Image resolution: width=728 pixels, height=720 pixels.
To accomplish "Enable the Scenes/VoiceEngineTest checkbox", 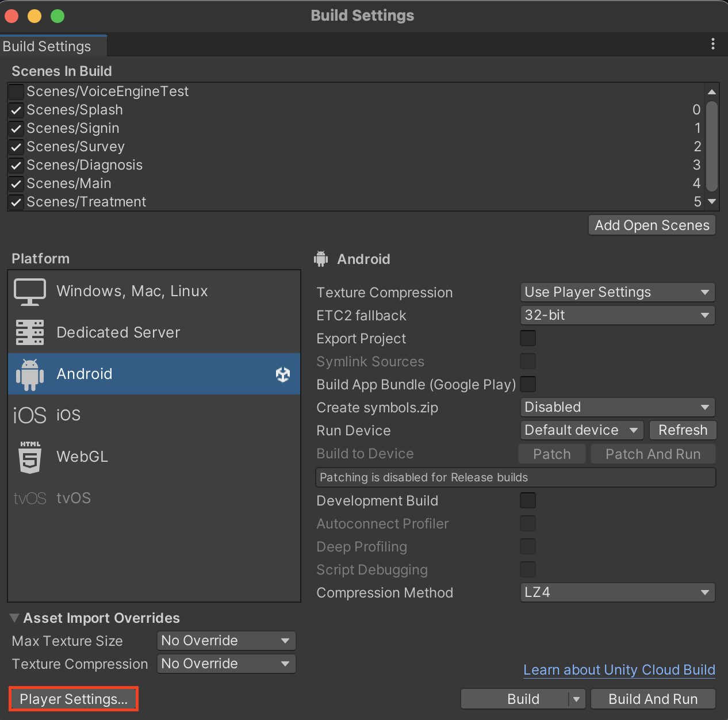I will coord(16,91).
